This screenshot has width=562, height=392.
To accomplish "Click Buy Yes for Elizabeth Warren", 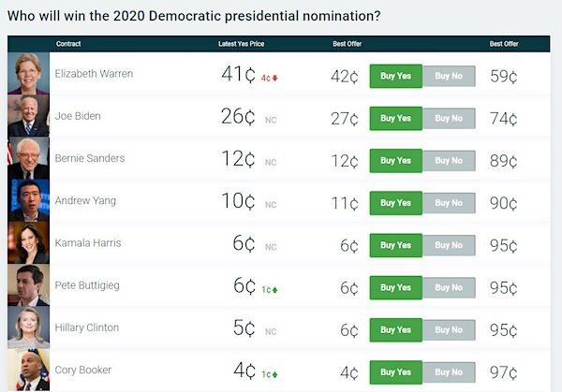I will click(395, 76).
